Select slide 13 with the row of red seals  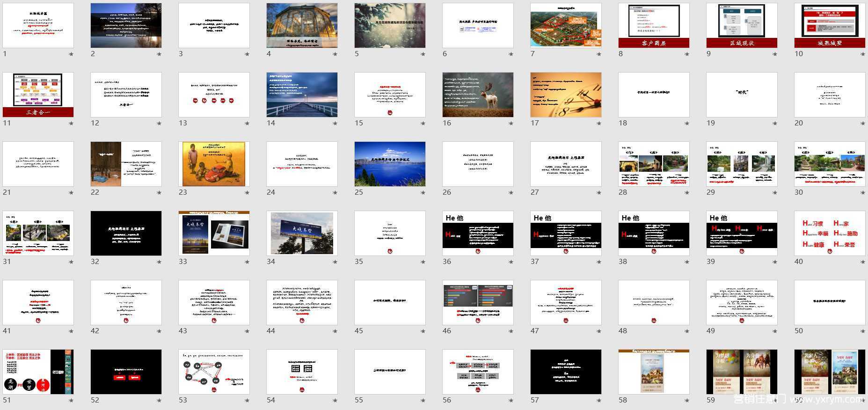click(214, 95)
